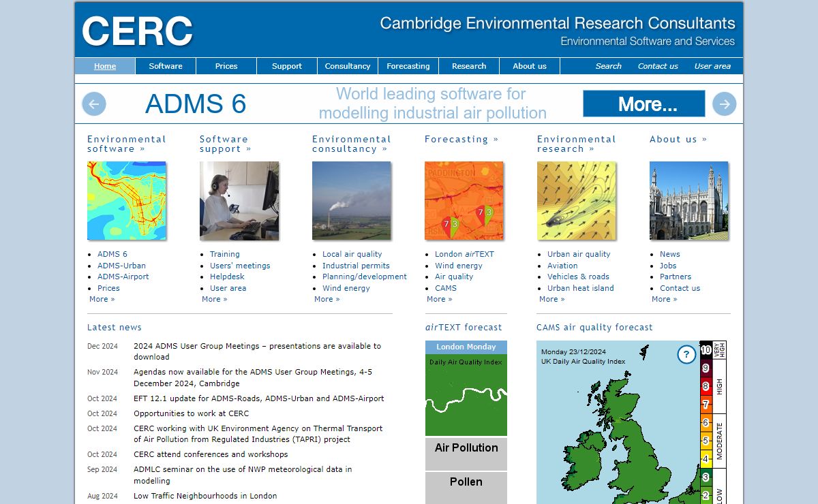Open Low Traffic Neighbourhoods in London news
The image size is (818, 504).
pyautogui.click(x=205, y=496)
